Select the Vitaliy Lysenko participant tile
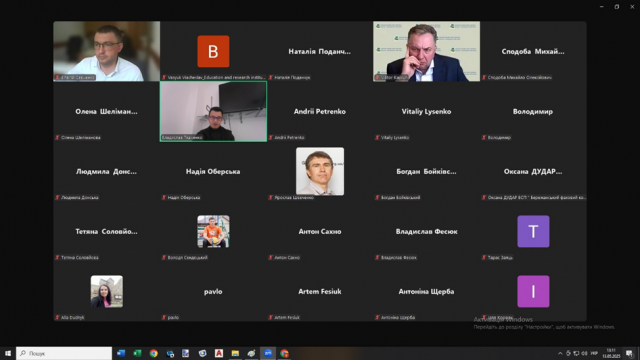Image resolution: width=640 pixels, height=360 pixels. point(426,111)
